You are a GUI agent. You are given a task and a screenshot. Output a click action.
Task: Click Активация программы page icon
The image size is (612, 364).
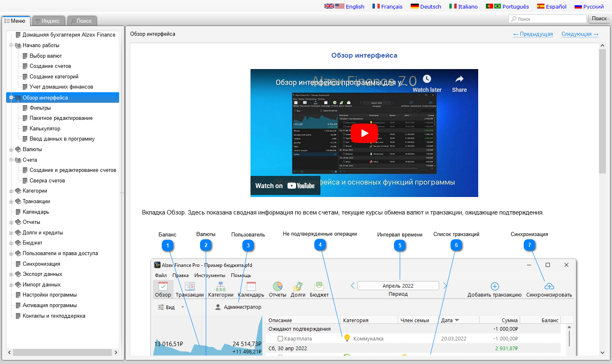coord(18,305)
